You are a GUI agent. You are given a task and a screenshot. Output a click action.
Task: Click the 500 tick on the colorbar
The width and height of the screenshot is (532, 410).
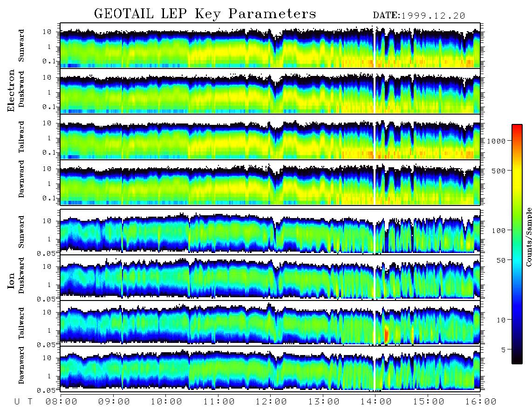click(498, 171)
